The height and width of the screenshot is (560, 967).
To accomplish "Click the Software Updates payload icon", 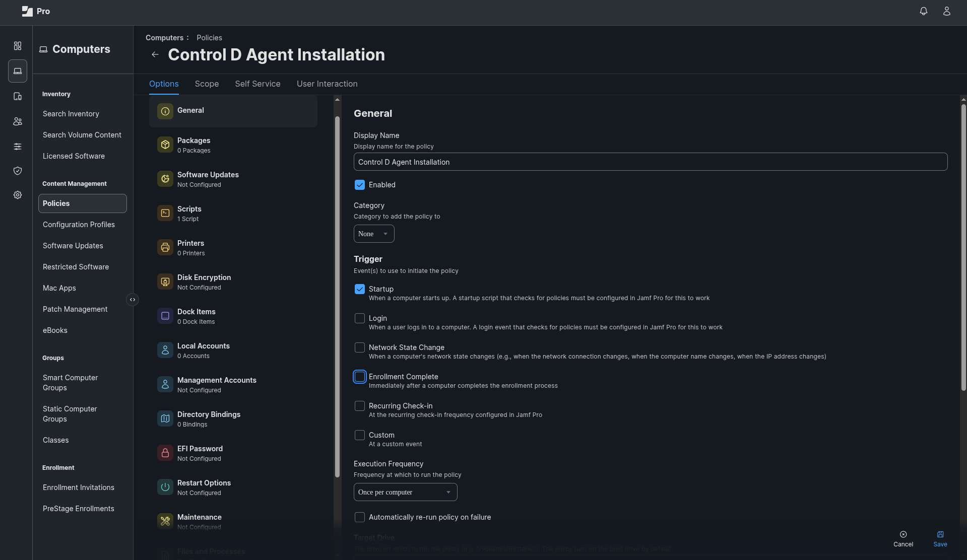I will point(165,179).
